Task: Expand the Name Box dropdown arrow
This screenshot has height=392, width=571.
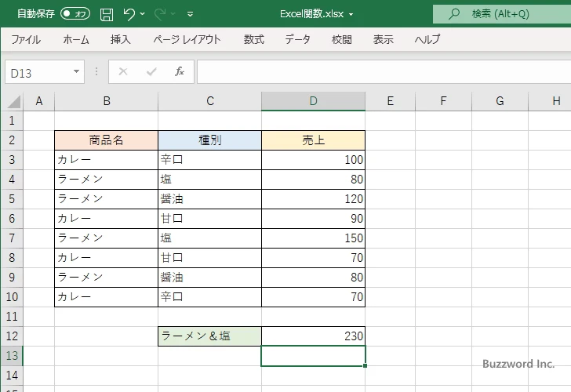Action: click(77, 71)
